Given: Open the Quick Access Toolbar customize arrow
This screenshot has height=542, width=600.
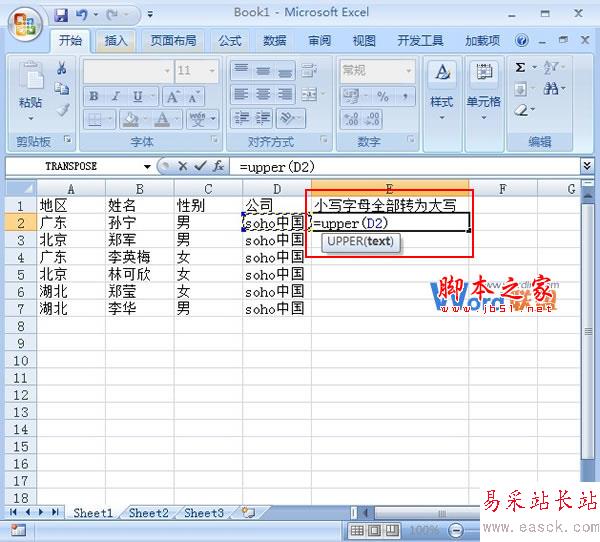Looking at the screenshot, I should coord(150,15).
